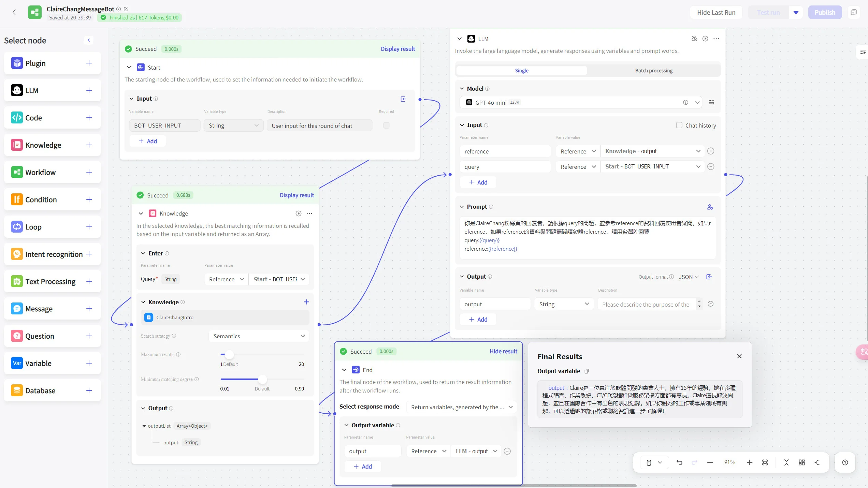Image resolution: width=868 pixels, height=488 pixels.
Task: Click Hide result on End node
Action: pyautogui.click(x=504, y=351)
